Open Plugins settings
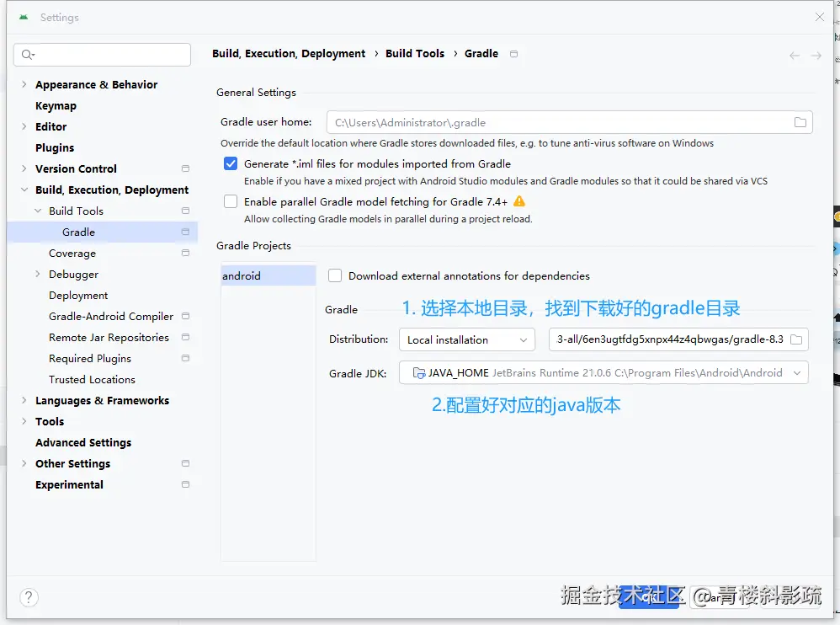The image size is (840, 625). point(55,148)
